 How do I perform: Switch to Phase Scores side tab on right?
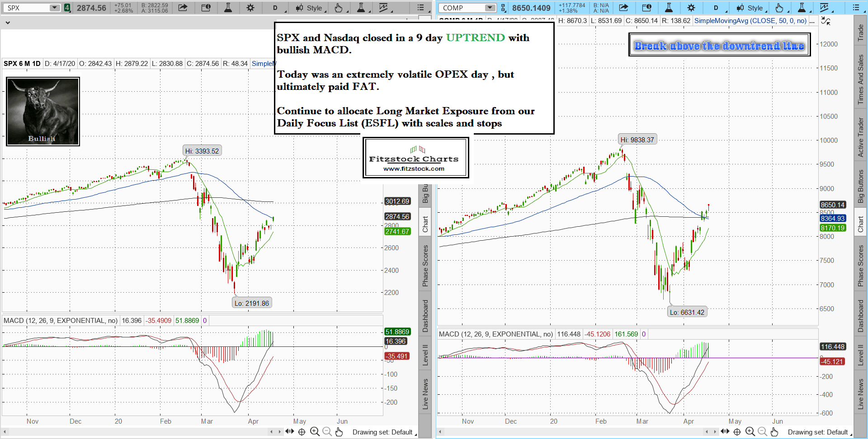pyautogui.click(x=861, y=266)
